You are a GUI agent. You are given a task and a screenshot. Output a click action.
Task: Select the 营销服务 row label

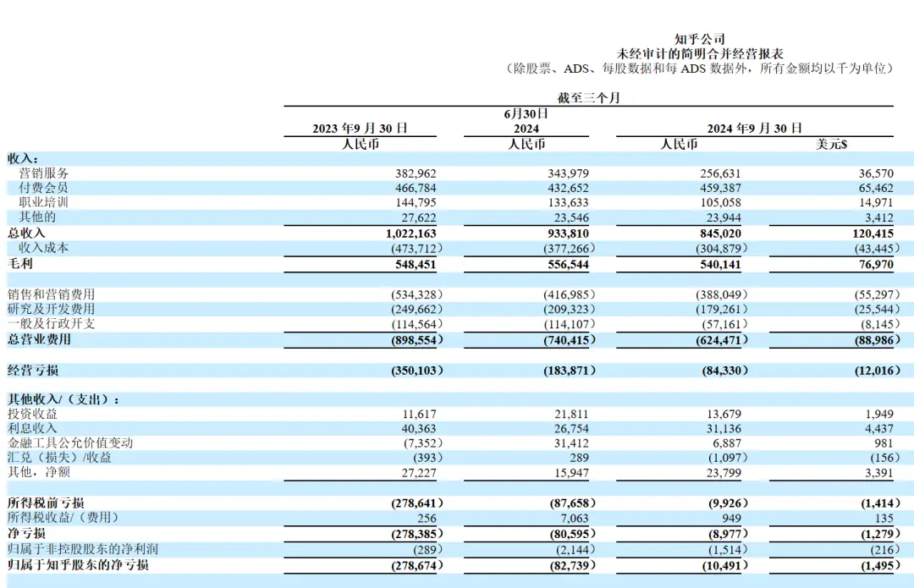44,173
